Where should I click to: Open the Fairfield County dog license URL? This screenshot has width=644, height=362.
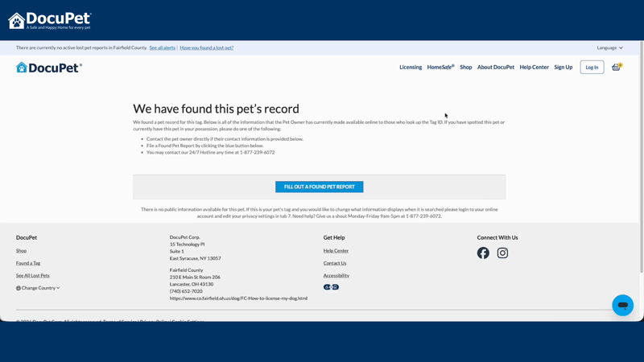coord(238,298)
